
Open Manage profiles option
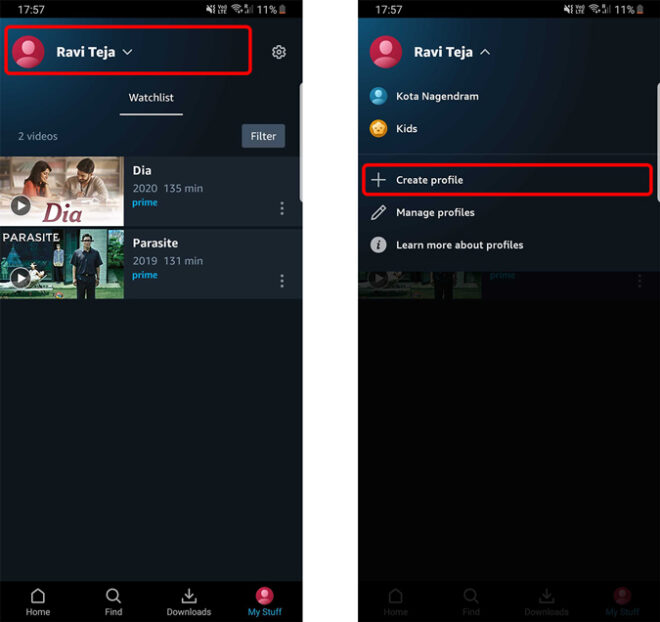pyautogui.click(x=435, y=213)
